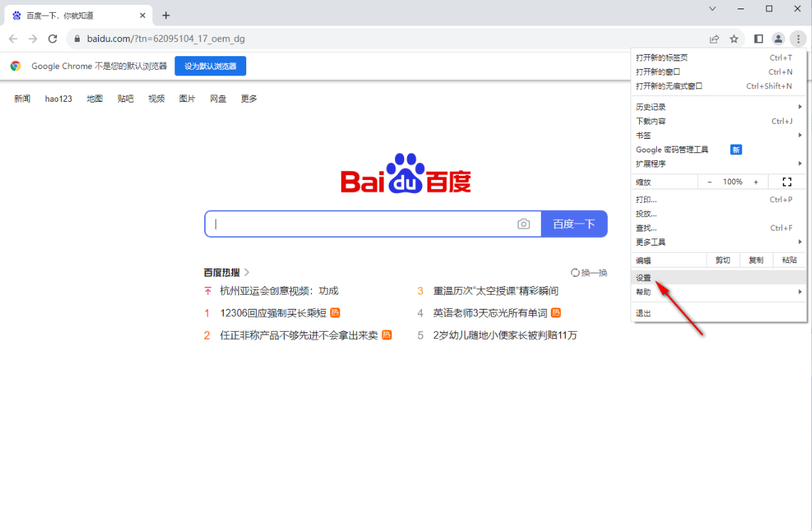Open hao123 link
The height and width of the screenshot is (531, 812).
pyautogui.click(x=58, y=98)
